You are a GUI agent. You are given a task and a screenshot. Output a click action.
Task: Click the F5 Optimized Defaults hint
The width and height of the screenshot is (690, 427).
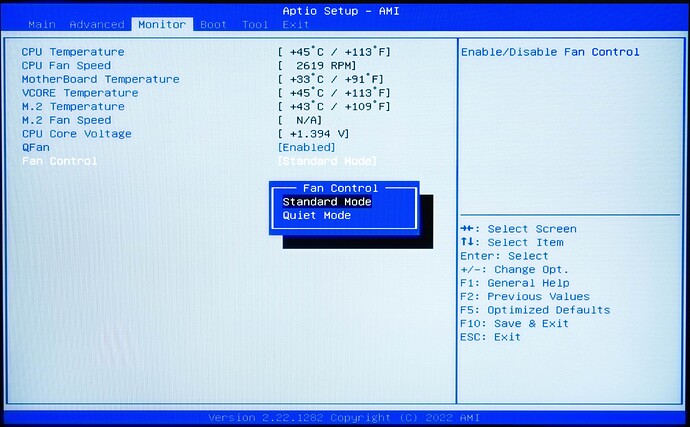[x=535, y=310]
